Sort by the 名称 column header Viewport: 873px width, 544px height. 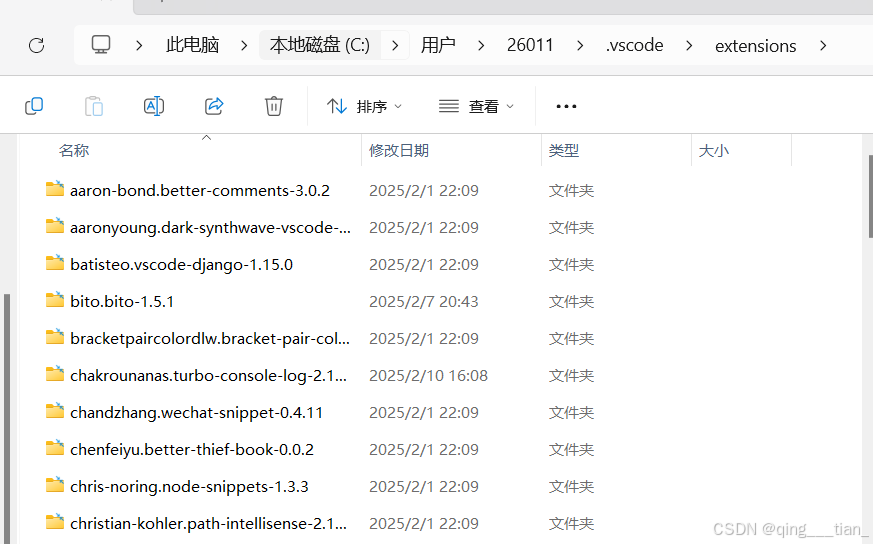74,150
